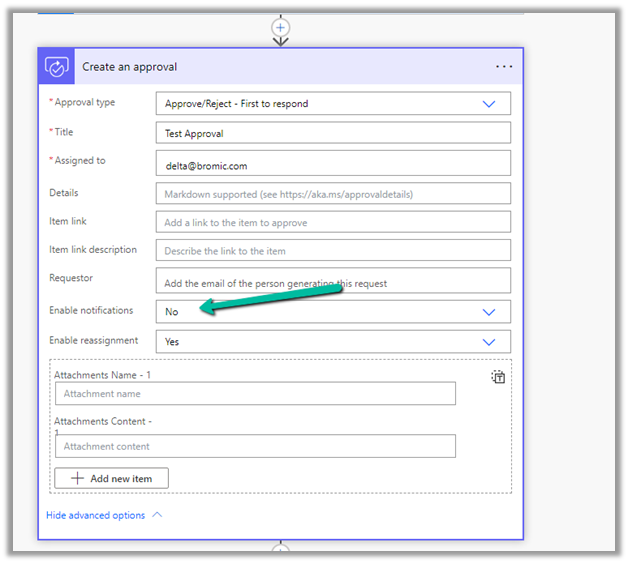Click Hide advanced options link
This screenshot has height=564, width=628.
pyautogui.click(x=96, y=515)
